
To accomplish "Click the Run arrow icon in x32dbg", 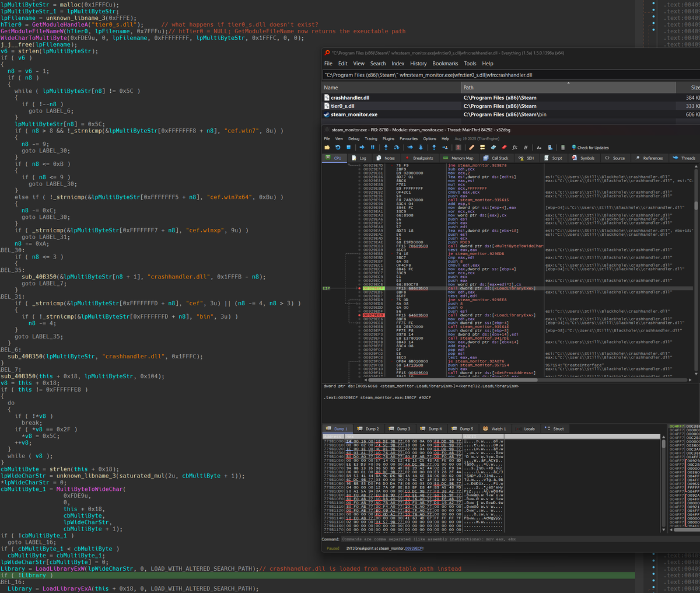I will pos(362,147).
